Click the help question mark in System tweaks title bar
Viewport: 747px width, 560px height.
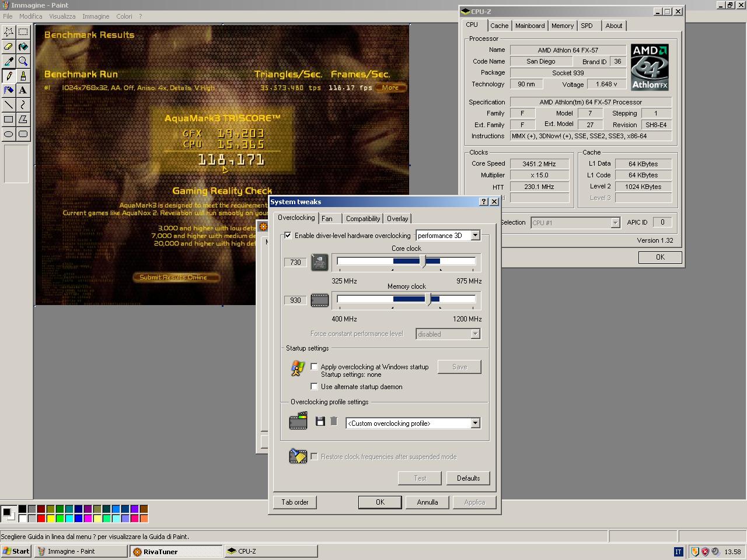coord(483,202)
